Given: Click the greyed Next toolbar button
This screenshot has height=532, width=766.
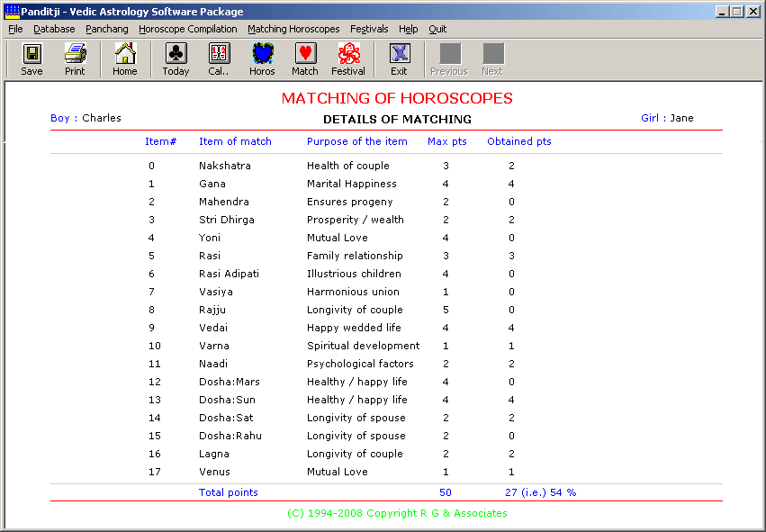Looking at the screenshot, I should tap(492, 59).
